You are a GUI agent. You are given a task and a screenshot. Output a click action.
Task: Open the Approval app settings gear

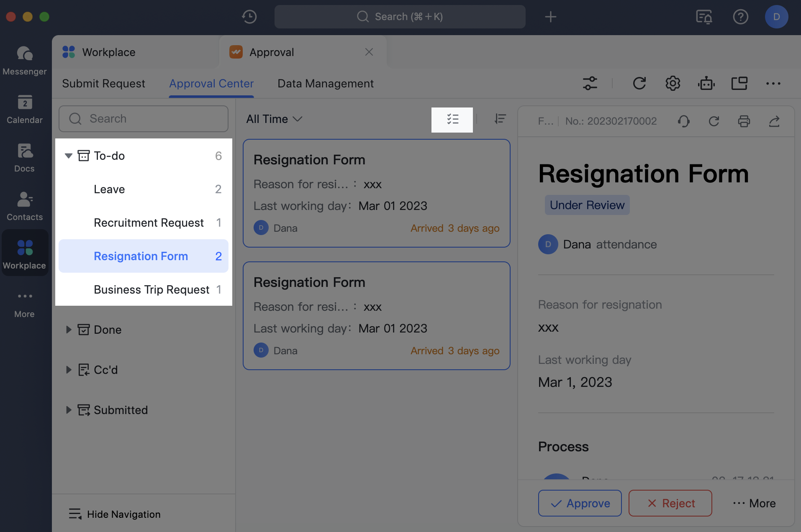pyautogui.click(x=673, y=83)
